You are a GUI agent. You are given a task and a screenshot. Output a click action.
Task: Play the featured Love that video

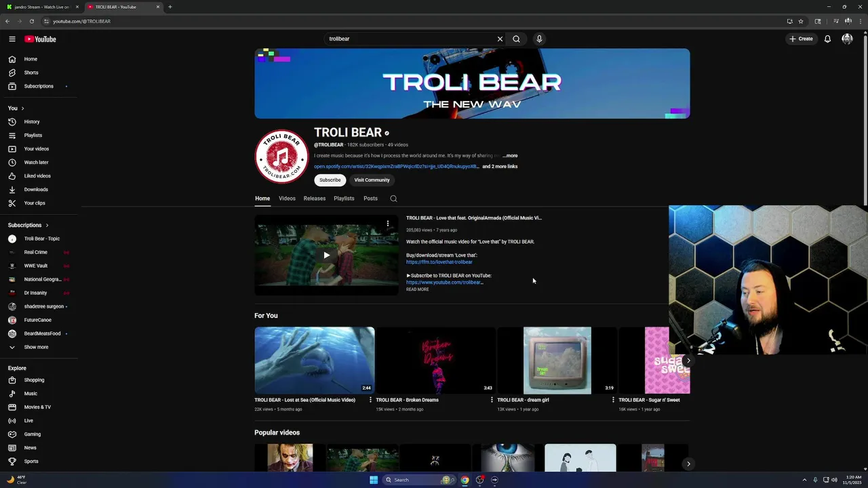pyautogui.click(x=326, y=256)
